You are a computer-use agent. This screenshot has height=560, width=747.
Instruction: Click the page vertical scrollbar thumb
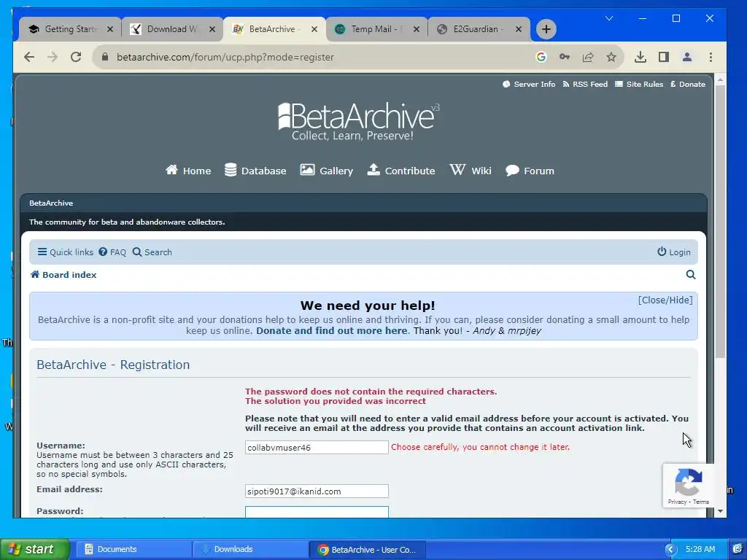720,222
